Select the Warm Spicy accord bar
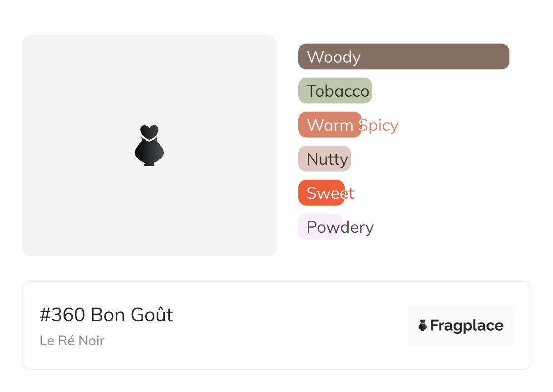This screenshot has height=392, width=553. coord(330,125)
